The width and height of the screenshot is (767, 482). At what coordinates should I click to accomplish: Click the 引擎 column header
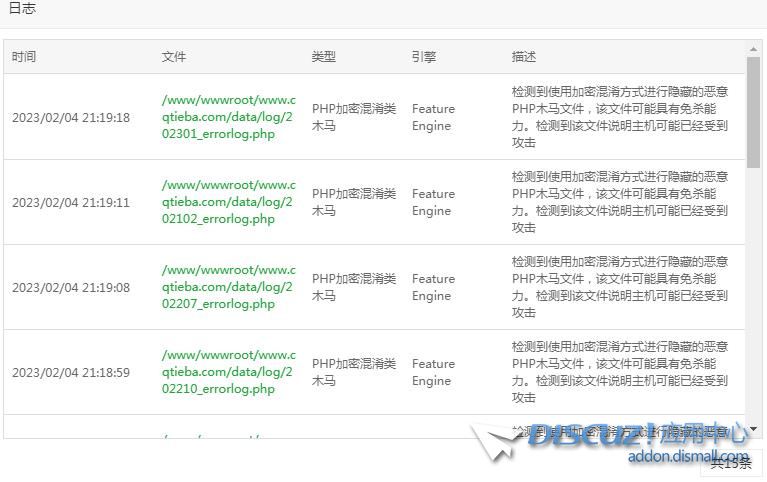click(424, 57)
